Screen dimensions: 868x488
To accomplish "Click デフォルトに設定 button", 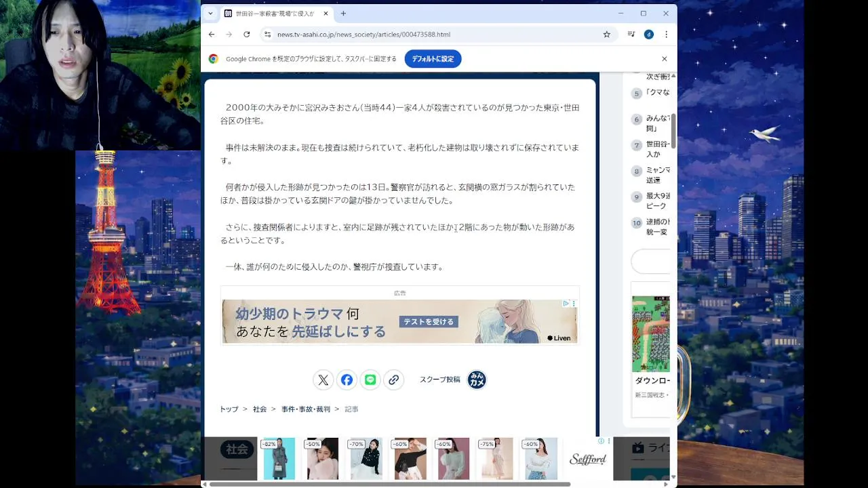I will click(x=433, y=59).
